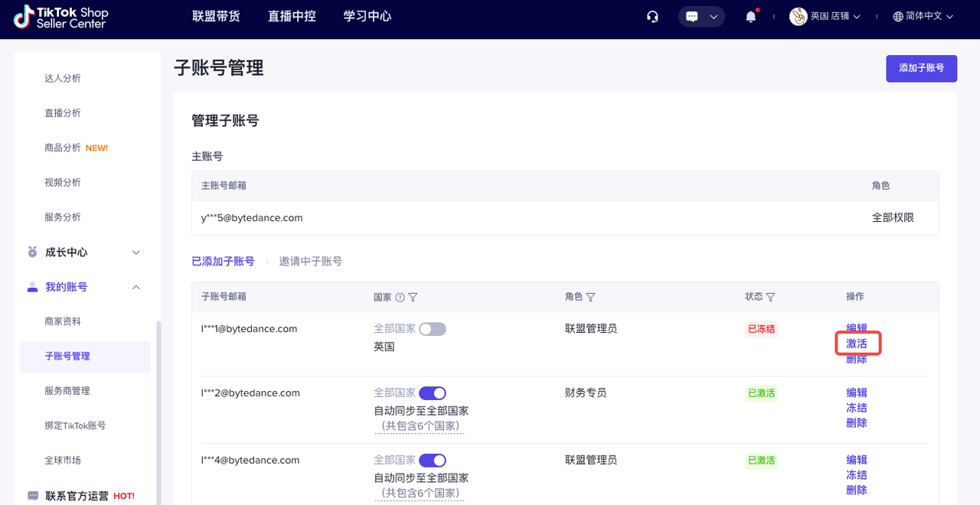980x505 pixels.
Task: Switch to the 邀请中子账号 tab
Action: 310,262
